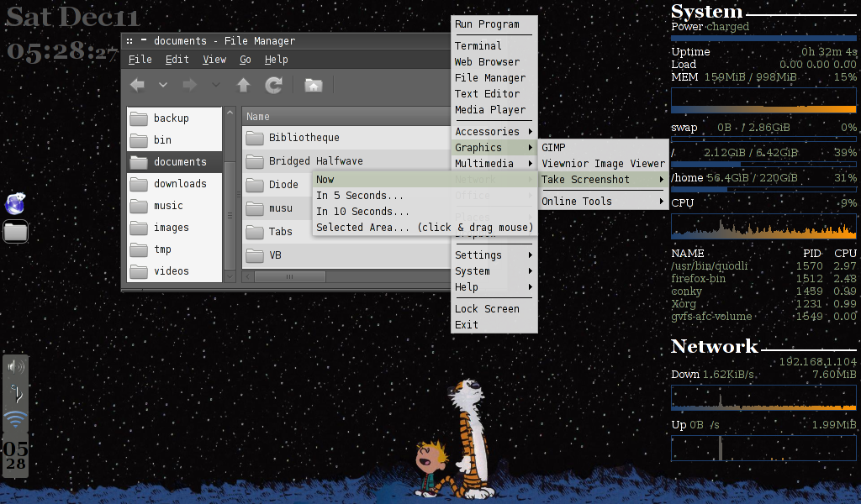861x504 pixels.
Task: Open the Go menu
Action: coord(245,60)
